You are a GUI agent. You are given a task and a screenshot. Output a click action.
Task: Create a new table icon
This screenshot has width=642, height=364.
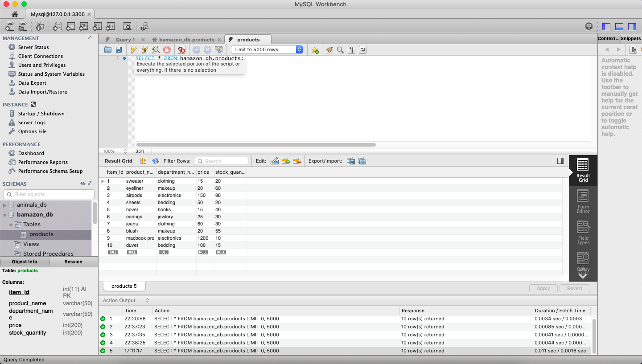pos(70,26)
